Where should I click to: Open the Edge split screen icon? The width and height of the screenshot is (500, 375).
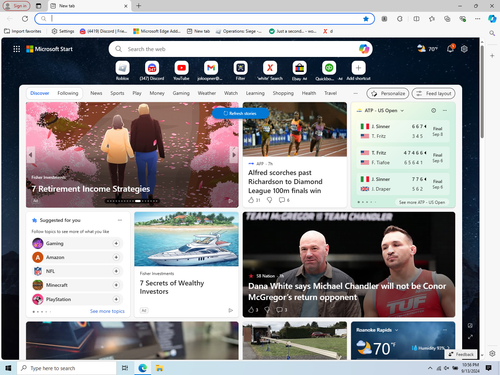[416, 19]
